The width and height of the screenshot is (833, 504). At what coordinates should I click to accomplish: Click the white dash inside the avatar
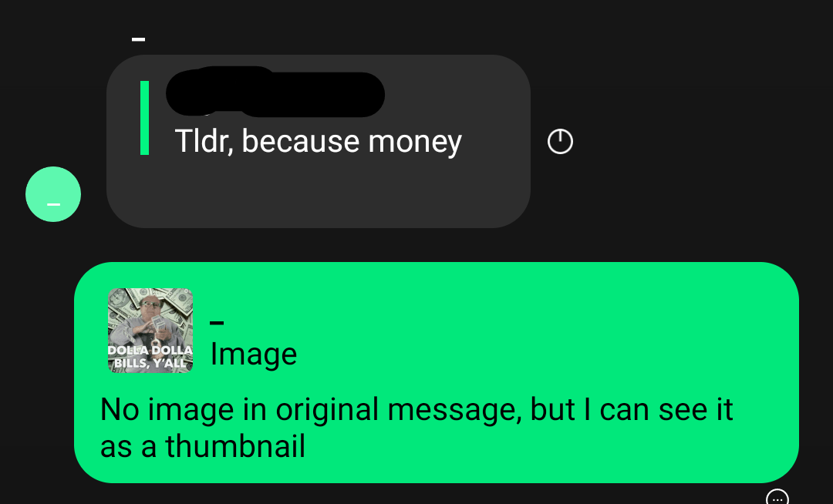pyautogui.click(x=54, y=204)
